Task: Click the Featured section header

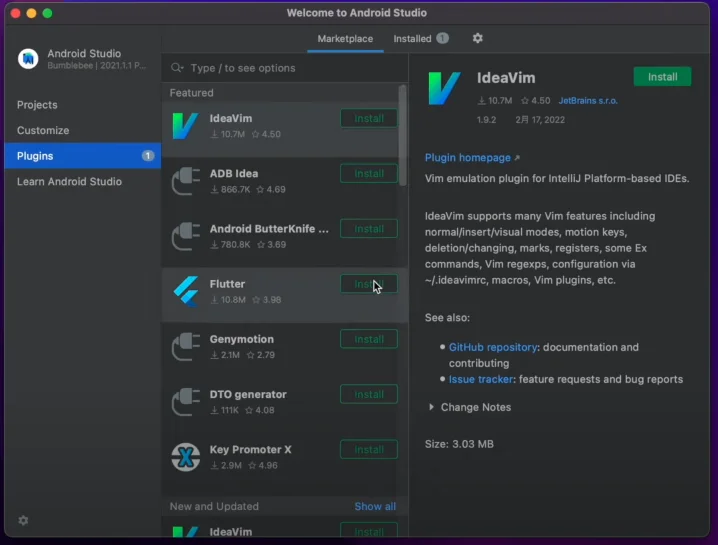Action: [x=191, y=93]
